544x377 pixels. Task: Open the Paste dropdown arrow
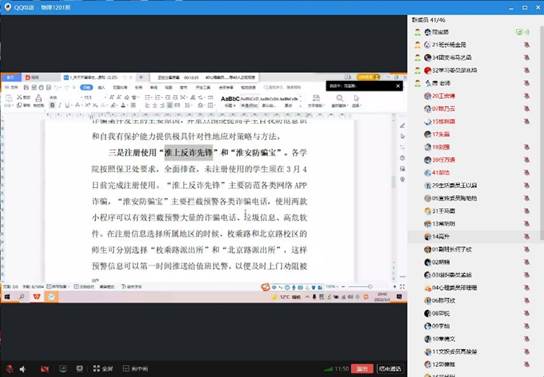point(9,105)
